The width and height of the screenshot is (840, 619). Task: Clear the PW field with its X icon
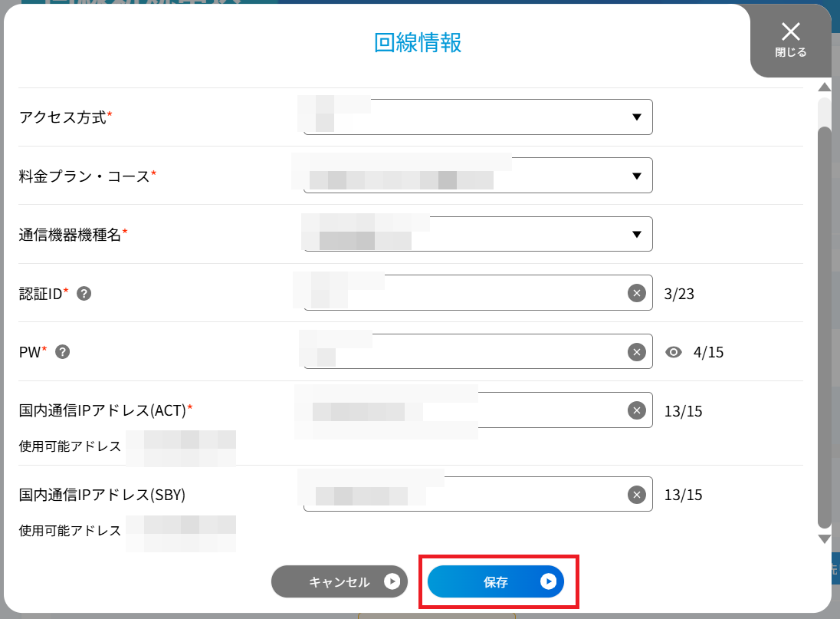636,352
